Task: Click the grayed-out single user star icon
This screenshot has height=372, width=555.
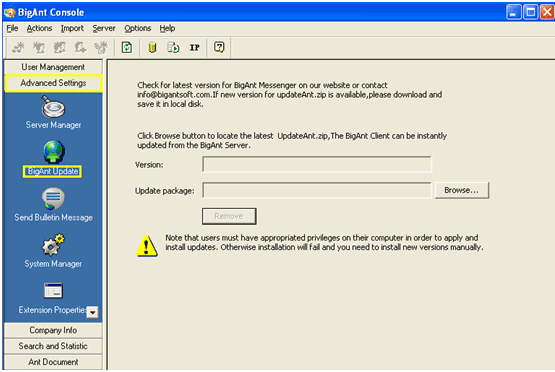Action: (x=39, y=47)
